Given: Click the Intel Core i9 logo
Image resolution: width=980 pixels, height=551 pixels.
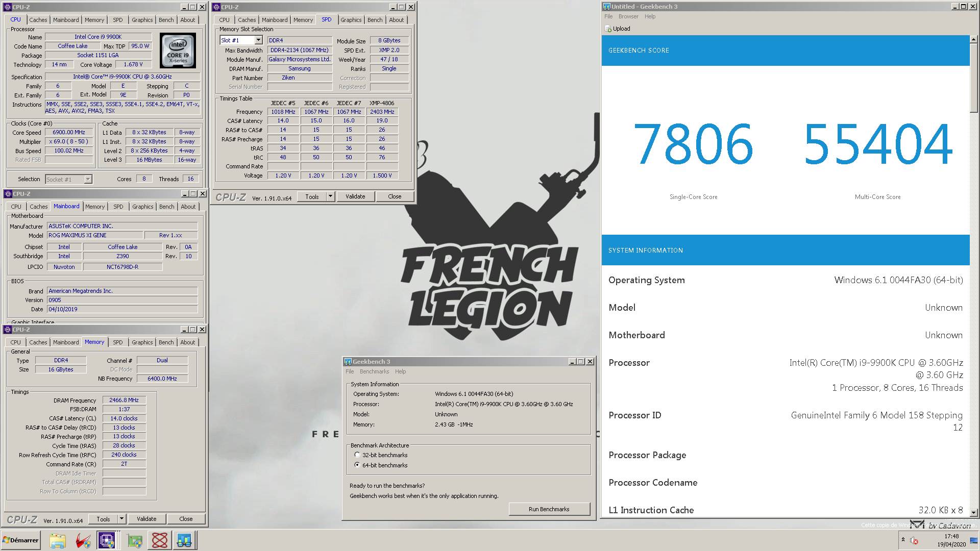Looking at the screenshot, I should pyautogui.click(x=178, y=51).
